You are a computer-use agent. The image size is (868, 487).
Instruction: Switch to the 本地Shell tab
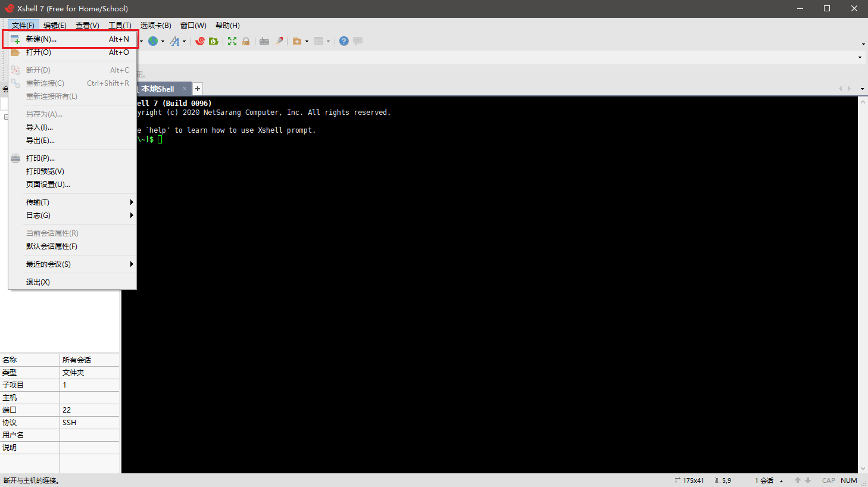[158, 88]
